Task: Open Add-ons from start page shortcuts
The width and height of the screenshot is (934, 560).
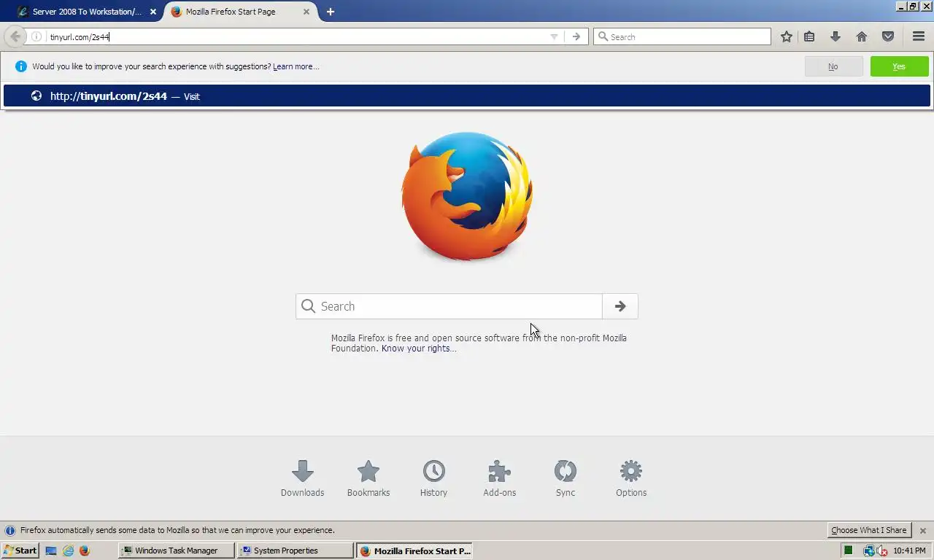Action: pos(500,478)
